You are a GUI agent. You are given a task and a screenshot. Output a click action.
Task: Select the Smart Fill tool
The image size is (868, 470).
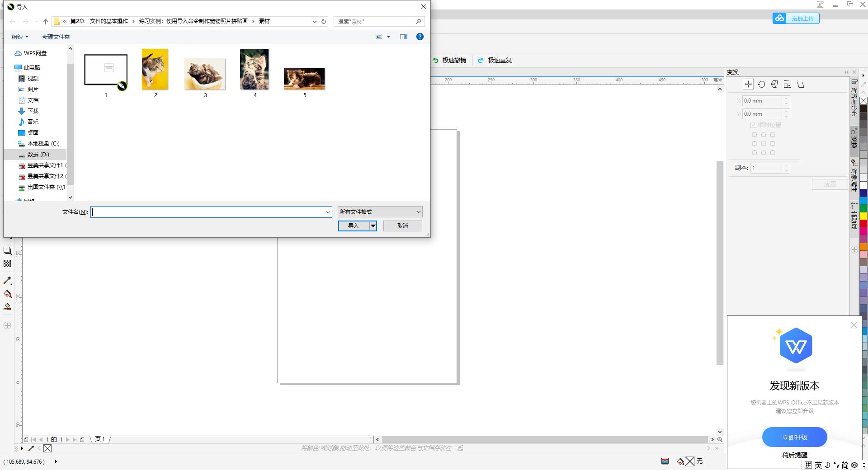(7, 306)
